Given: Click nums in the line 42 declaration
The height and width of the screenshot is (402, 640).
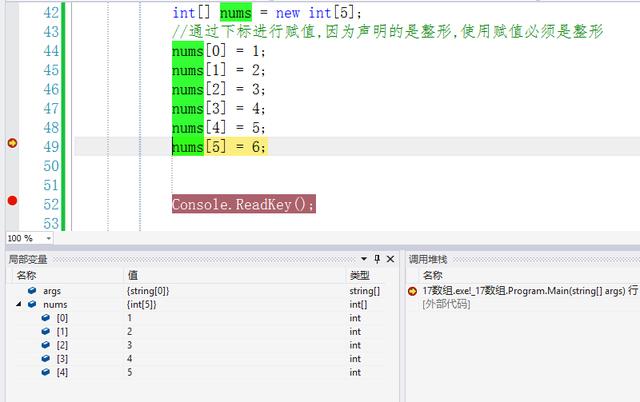Looking at the screenshot, I should coord(236,12).
